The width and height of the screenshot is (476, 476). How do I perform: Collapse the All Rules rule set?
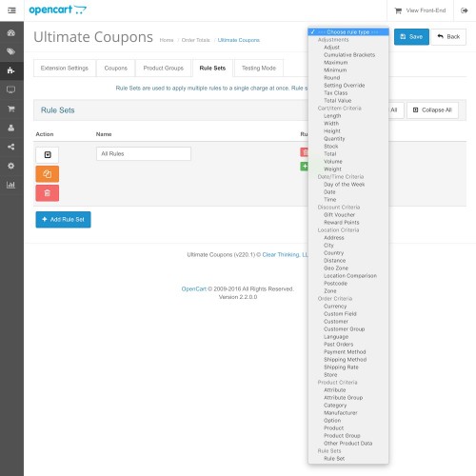click(x=48, y=155)
